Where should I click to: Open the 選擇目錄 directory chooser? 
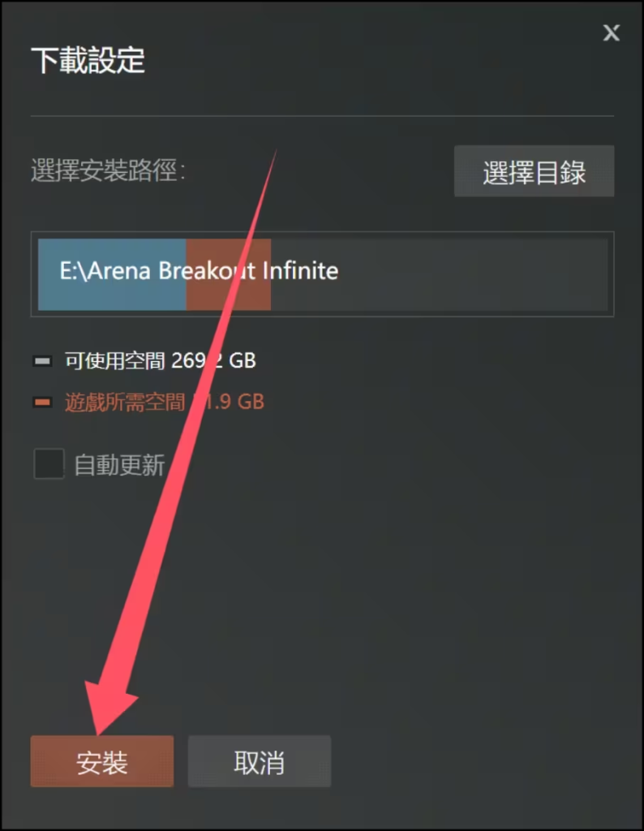[x=534, y=171]
